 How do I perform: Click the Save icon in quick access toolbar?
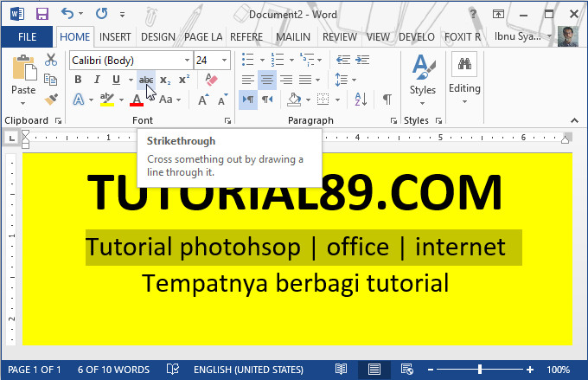pyautogui.click(x=42, y=14)
